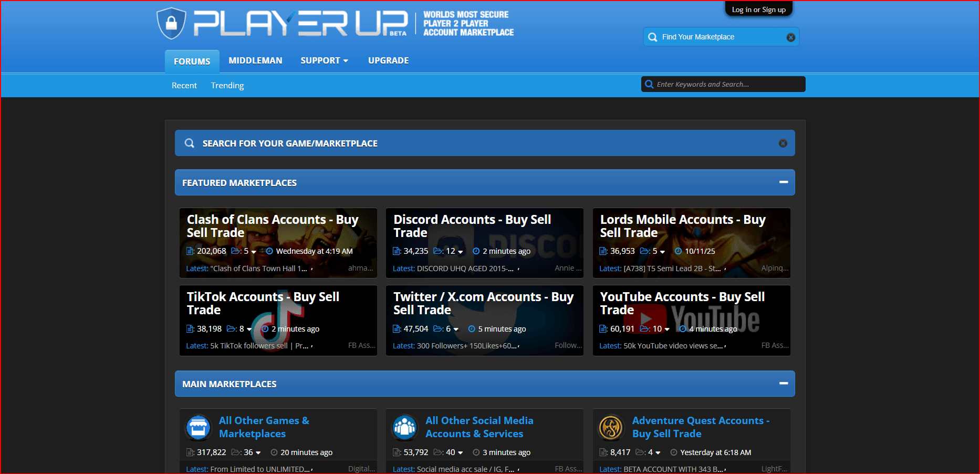980x474 pixels.
Task: Switch to the Middleman tab
Action: (x=255, y=61)
